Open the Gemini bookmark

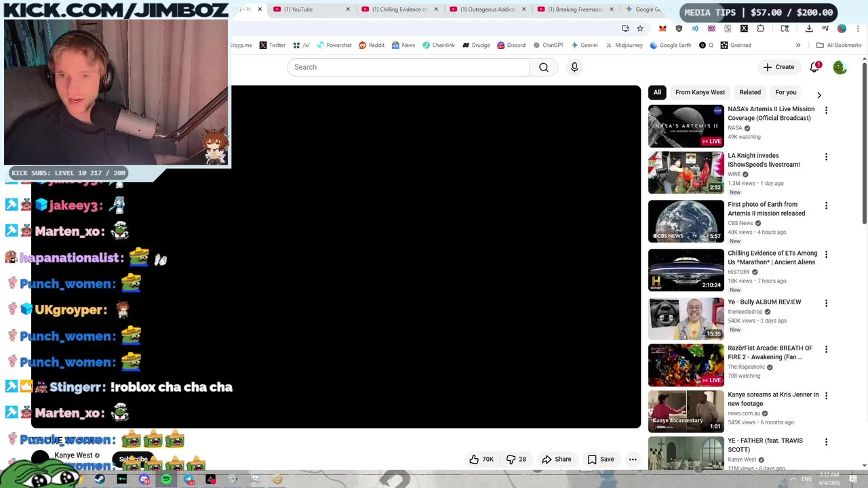tap(584, 45)
